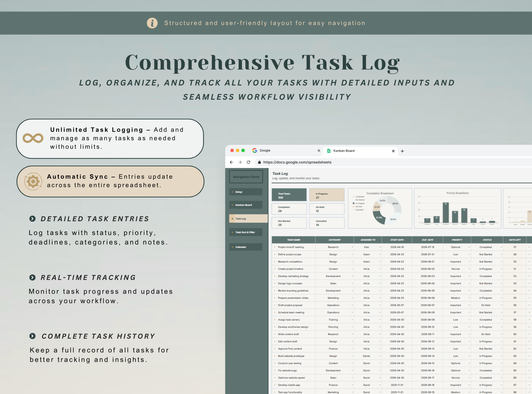Open Assigned To dropdown for Build website prototype
Screen dimensions: 532x394
[380, 356]
